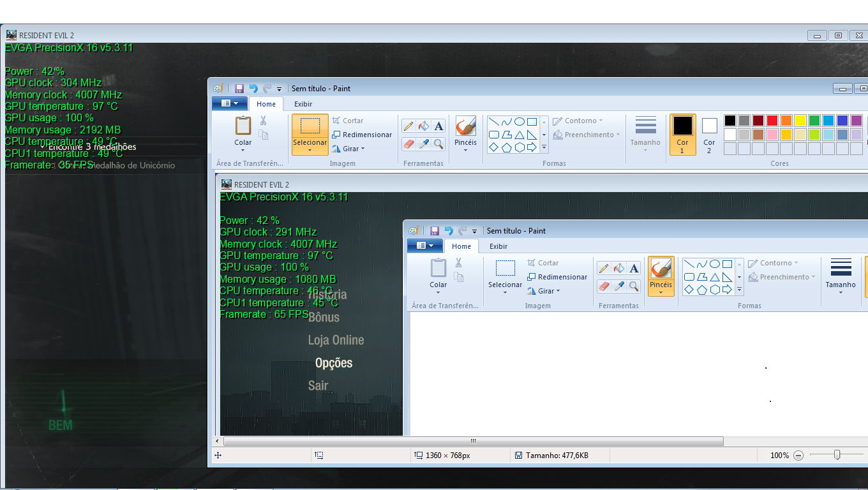Select the Right triangle shape in outer Paint gallery
Image resolution: width=868 pixels, height=490 pixels.
click(x=532, y=135)
